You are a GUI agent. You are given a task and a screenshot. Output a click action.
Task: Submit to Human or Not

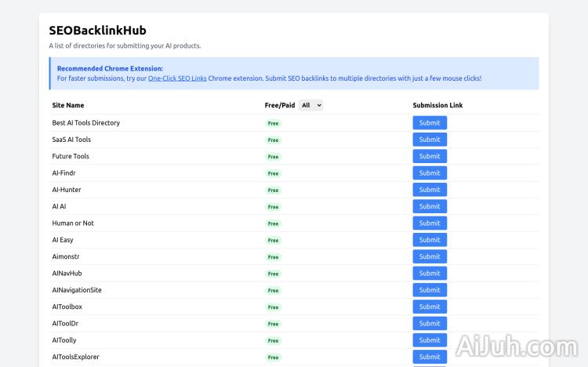[430, 223]
